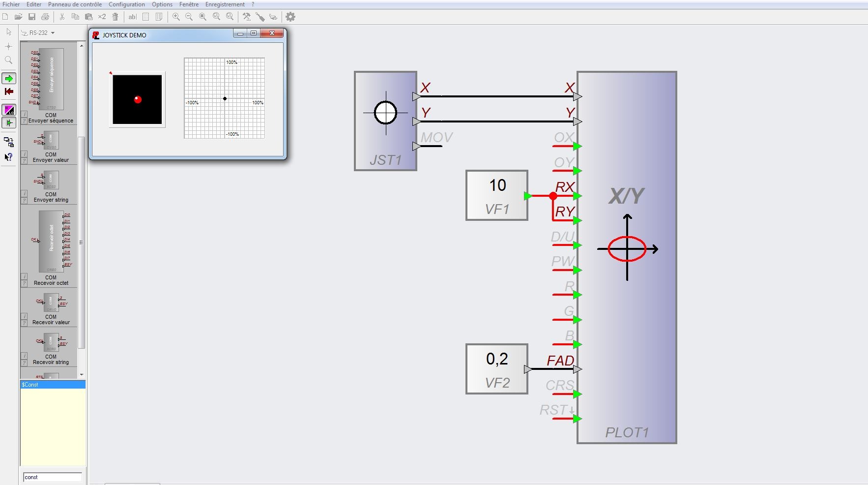Click the dark red left arrow icon

(9, 91)
